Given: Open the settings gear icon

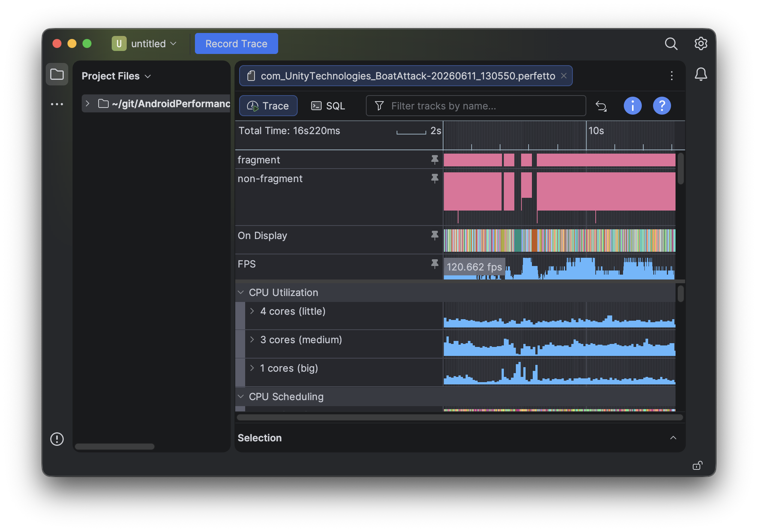Looking at the screenshot, I should point(701,44).
